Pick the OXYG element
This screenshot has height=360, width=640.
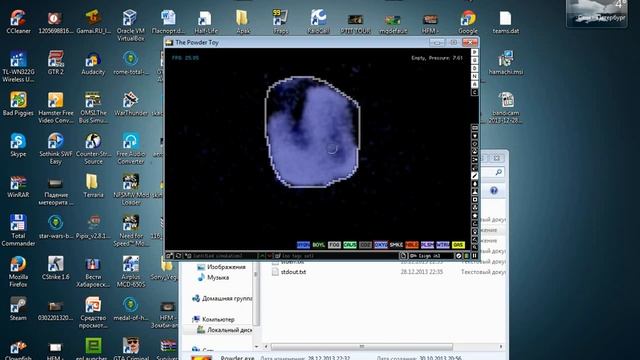381,244
